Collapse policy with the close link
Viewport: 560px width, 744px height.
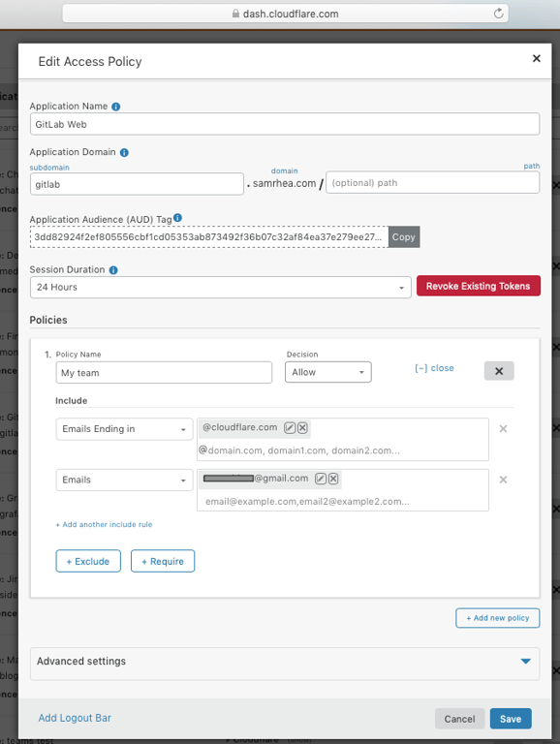pos(434,368)
